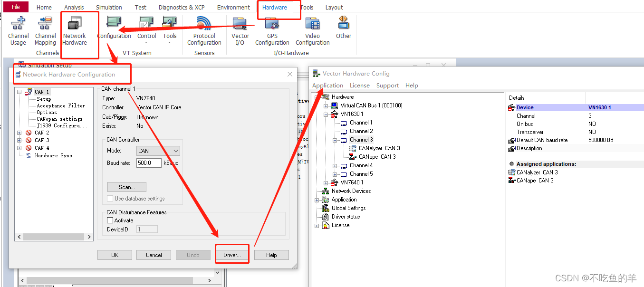Select Driver status node
644x287 pixels.
[346, 217]
